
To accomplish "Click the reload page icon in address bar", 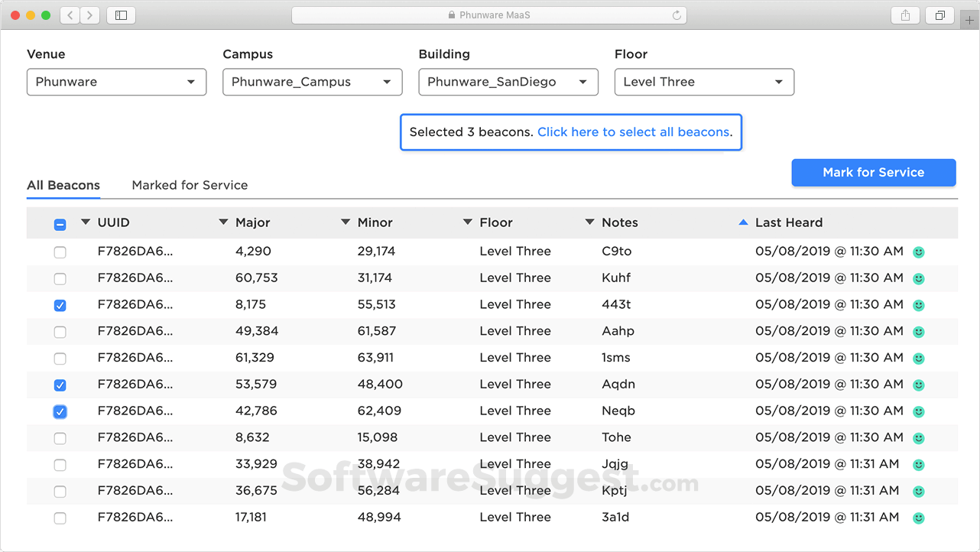I will coord(677,15).
